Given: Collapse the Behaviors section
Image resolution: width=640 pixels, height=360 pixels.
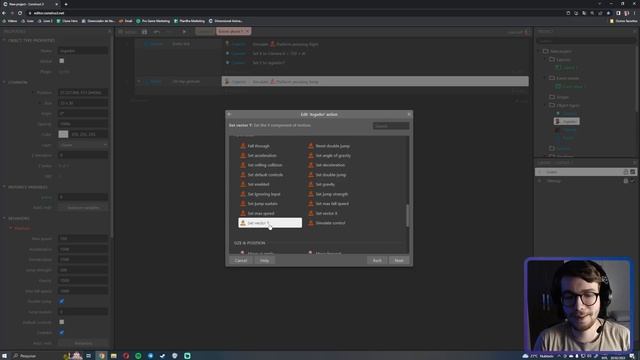Looking at the screenshot, I should pyautogui.click(x=4, y=218).
